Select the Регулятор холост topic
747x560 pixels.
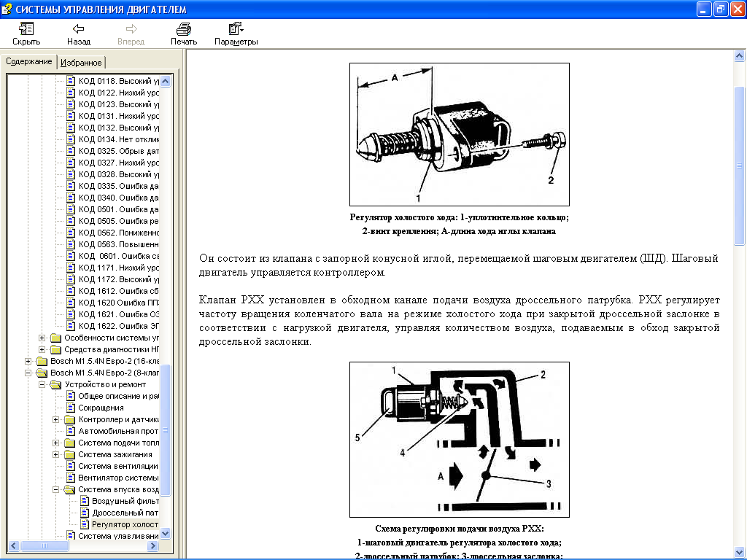point(125,524)
